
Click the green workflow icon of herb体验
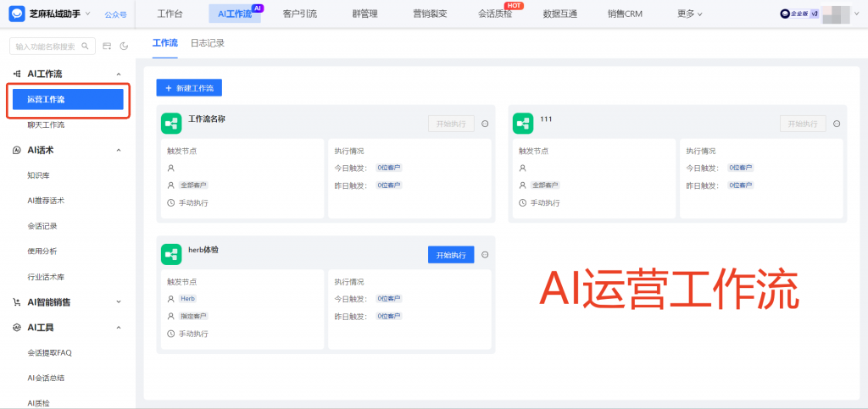pos(171,254)
